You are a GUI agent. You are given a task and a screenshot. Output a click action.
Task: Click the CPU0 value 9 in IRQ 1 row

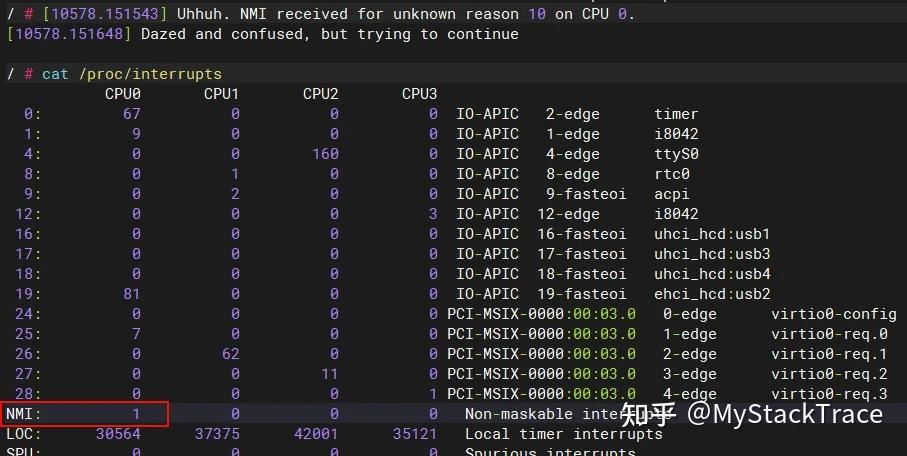[x=136, y=134]
